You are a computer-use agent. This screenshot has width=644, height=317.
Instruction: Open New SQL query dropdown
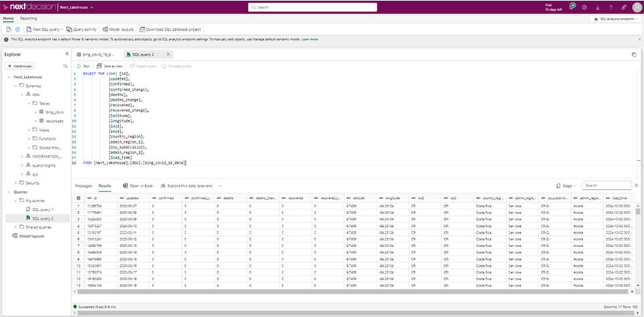[45, 29]
